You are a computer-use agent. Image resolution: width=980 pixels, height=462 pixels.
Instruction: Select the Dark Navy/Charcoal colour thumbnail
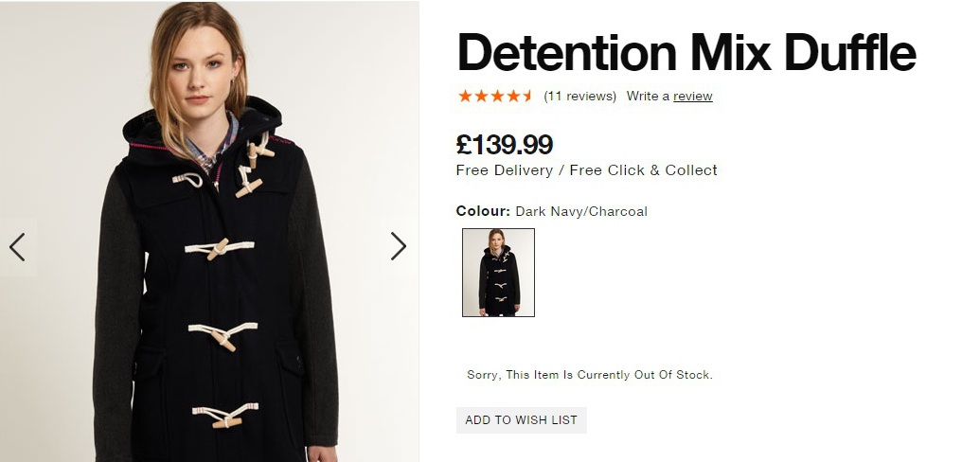(x=498, y=273)
